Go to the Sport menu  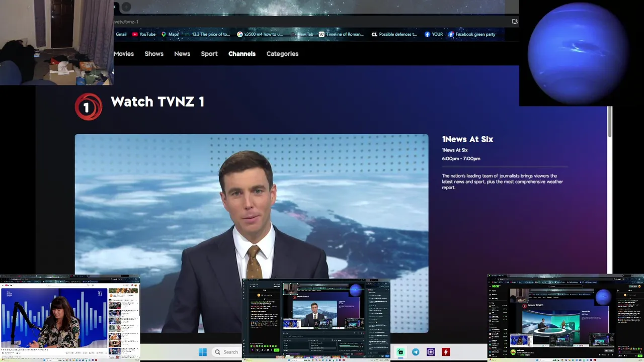click(x=209, y=54)
